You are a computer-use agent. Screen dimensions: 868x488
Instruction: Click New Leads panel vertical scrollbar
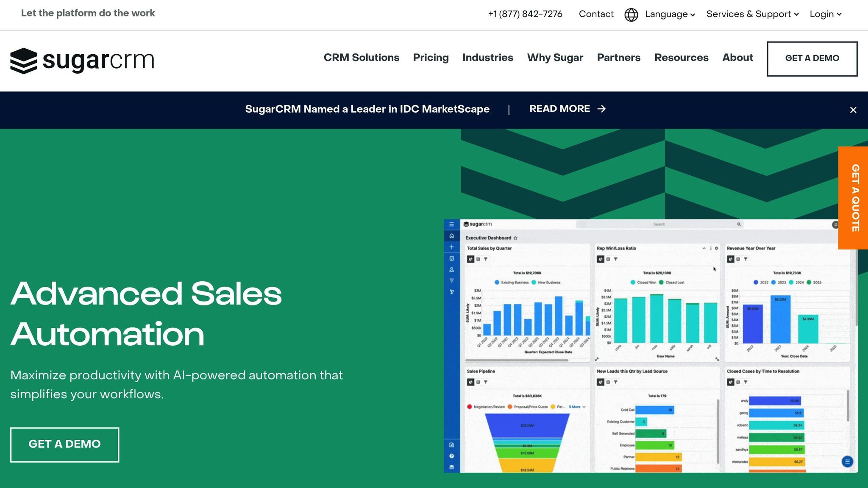click(x=718, y=431)
